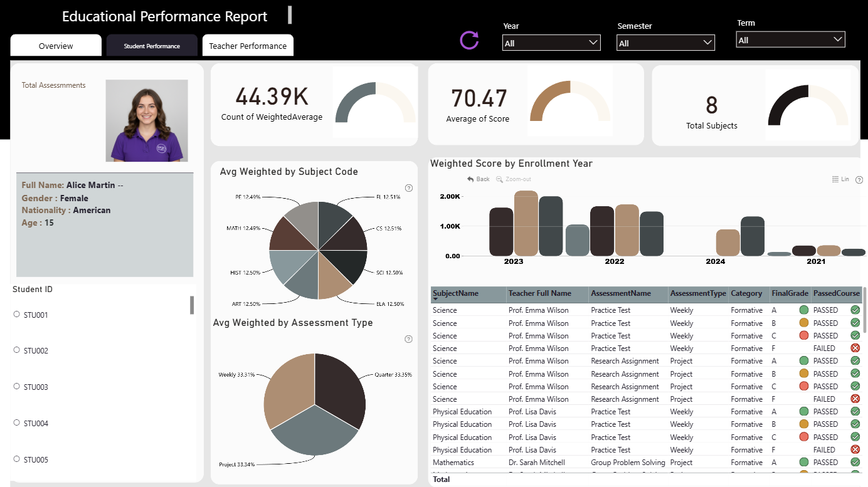Screen dimensions: 868x487
Task: Select the Project slice in assessment type pie
Action: pyautogui.click(x=314, y=432)
